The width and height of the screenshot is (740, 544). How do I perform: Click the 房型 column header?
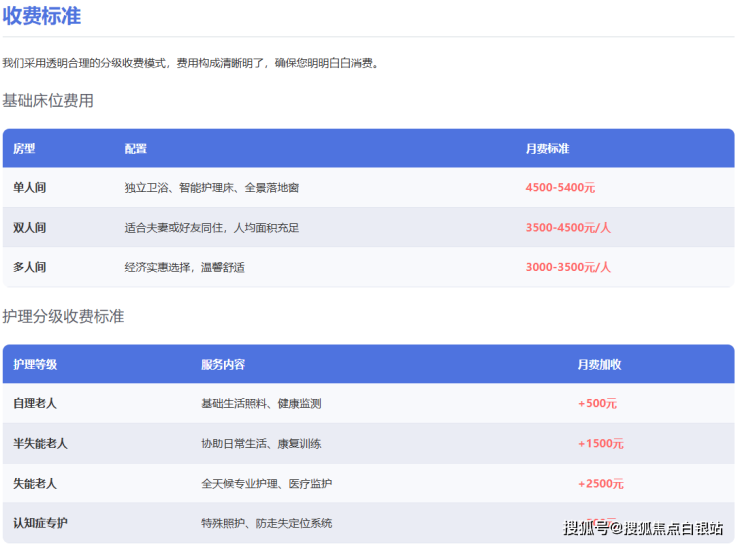coord(24,148)
